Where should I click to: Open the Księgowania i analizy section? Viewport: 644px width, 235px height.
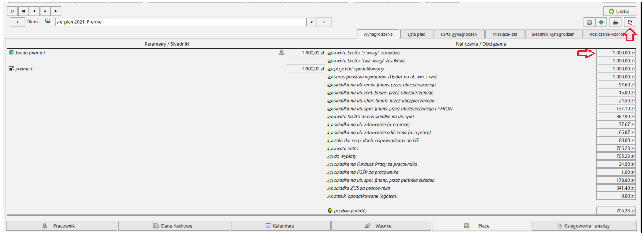click(584, 226)
